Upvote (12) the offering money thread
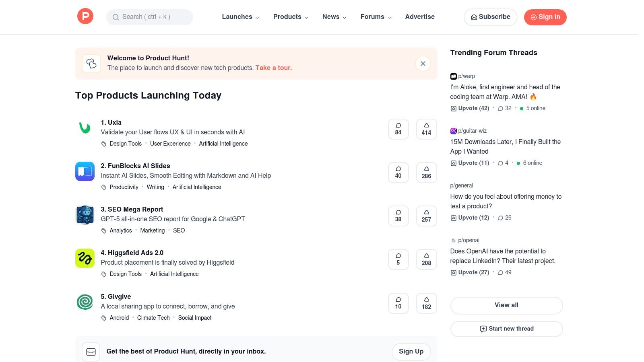 tap(470, 218)
